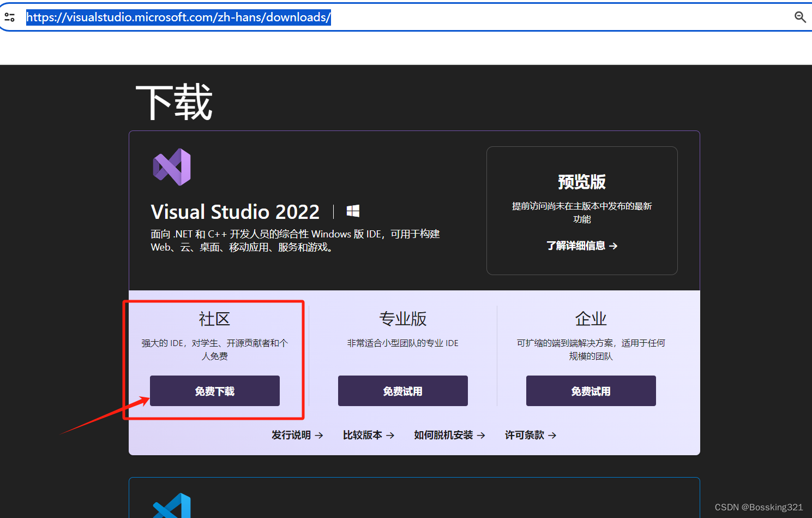Click the 企业 edition heading

click(x=591, y=319)
